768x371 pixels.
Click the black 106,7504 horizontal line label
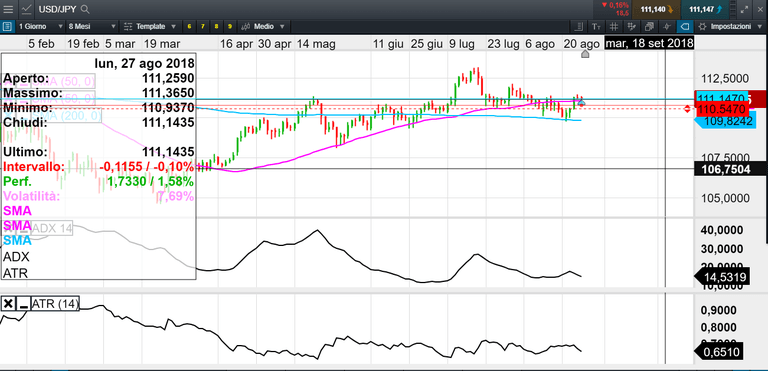coord(729,169)
